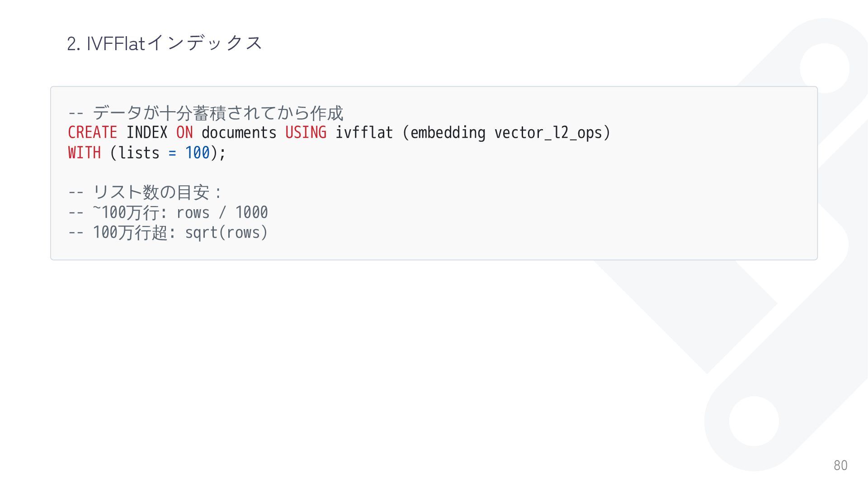Click the WITH keyword on the second code line
Image resolution: width=868 pixels, height=488 pixels.
click(84, 153)
